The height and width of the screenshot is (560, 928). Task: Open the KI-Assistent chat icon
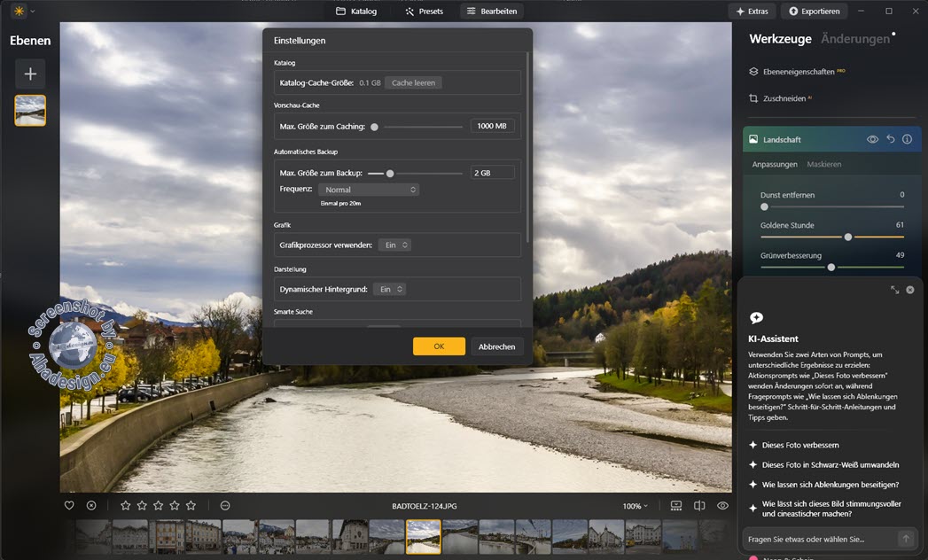coord(756,317)
